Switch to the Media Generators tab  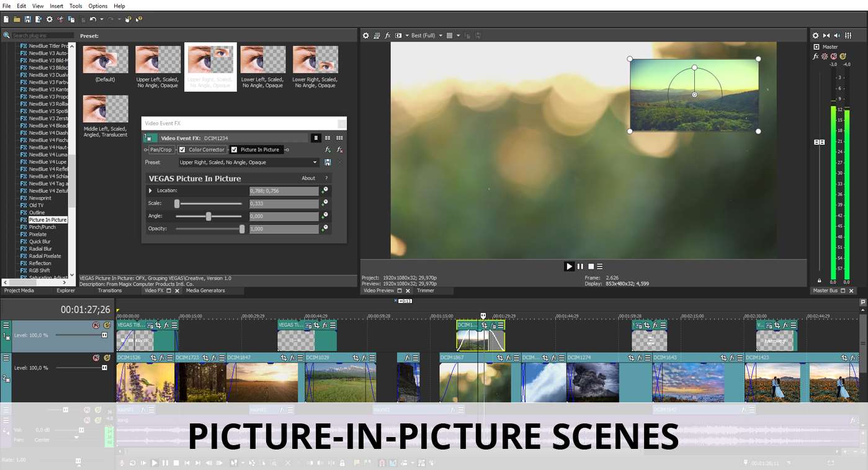[x=205, y=291]
